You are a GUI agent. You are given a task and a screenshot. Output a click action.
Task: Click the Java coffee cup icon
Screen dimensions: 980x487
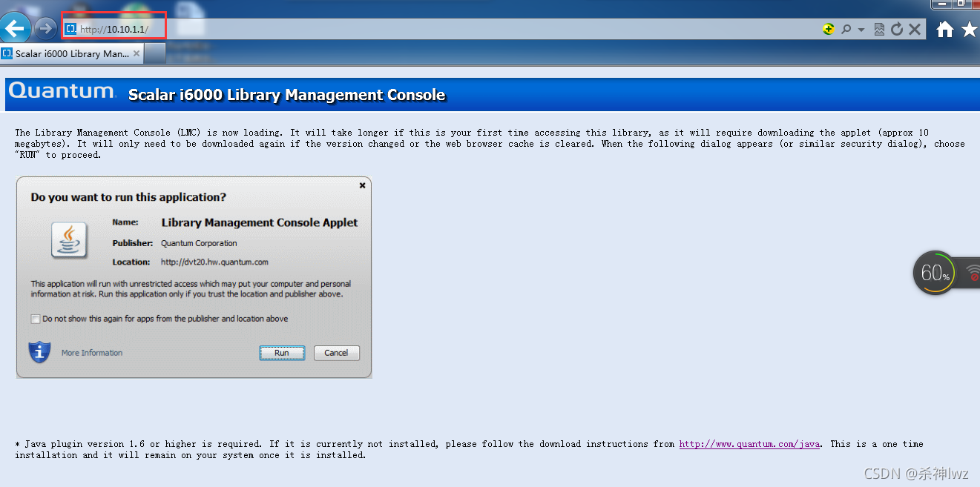point(69,240)
